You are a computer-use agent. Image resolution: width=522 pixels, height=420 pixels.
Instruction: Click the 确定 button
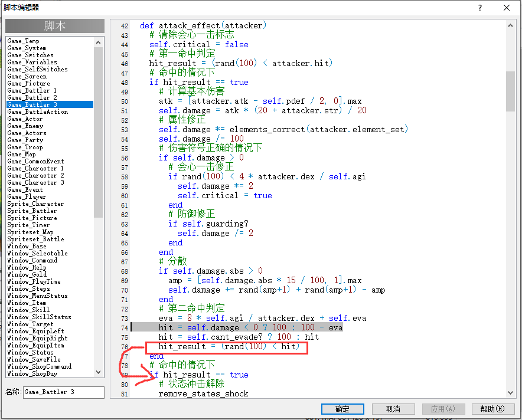tap(342, 409)
